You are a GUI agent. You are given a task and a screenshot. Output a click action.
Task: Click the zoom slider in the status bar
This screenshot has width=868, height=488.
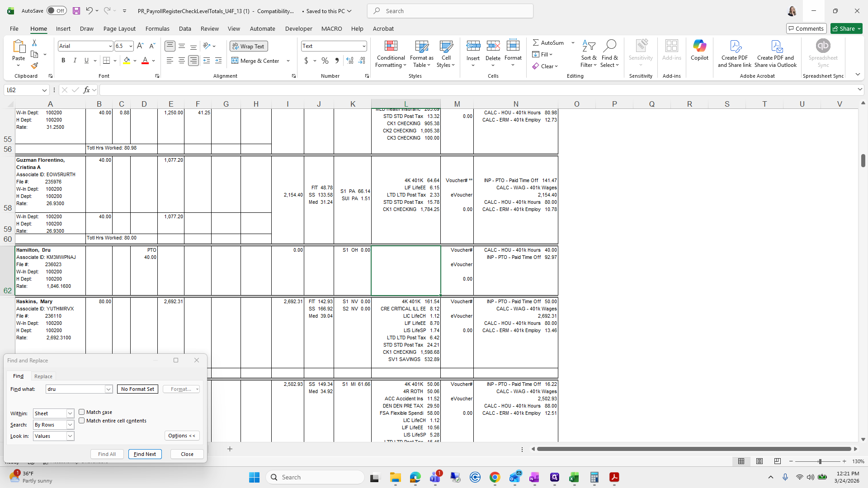(x=820, y=461)
